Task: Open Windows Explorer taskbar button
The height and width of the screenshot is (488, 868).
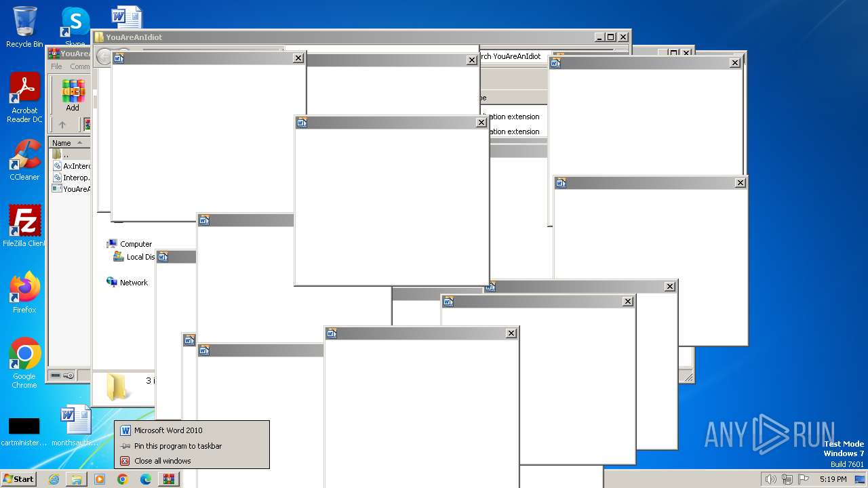Action: tap(77, 479)
